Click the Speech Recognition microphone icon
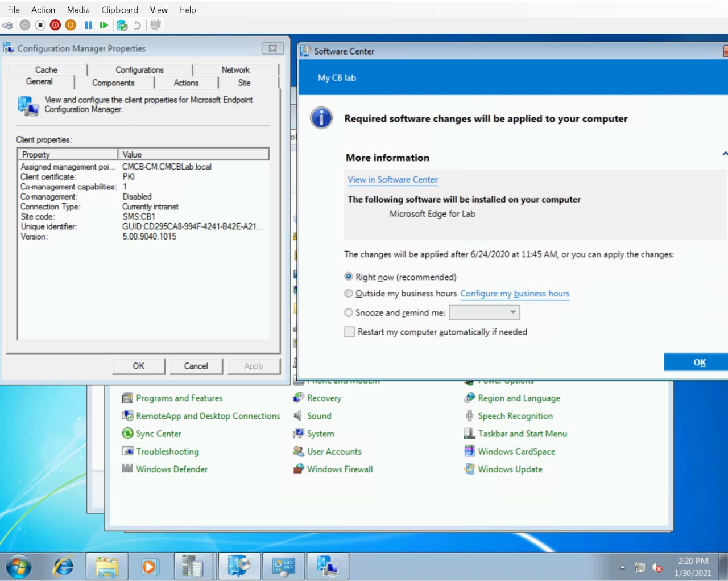Viewport: 728px width, 581px height. click(x=469, y=416)
